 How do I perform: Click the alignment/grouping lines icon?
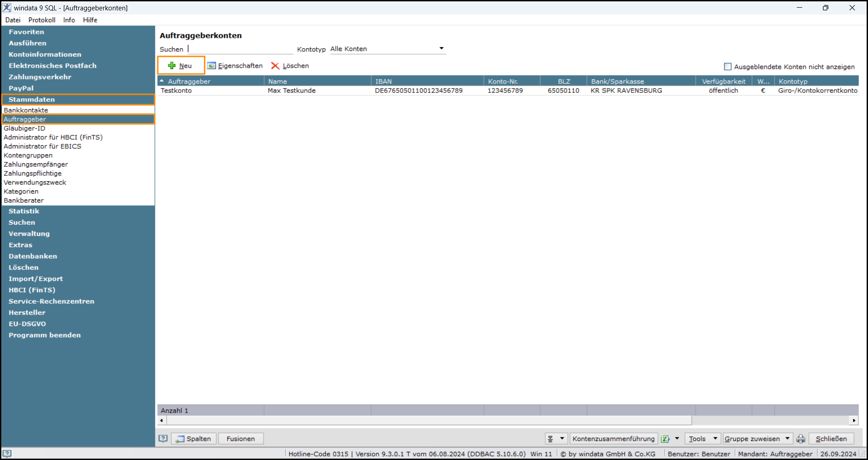click(551, 439)
